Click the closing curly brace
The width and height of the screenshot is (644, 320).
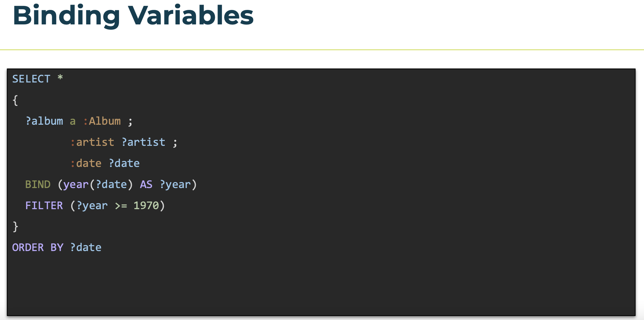[15, 227]
